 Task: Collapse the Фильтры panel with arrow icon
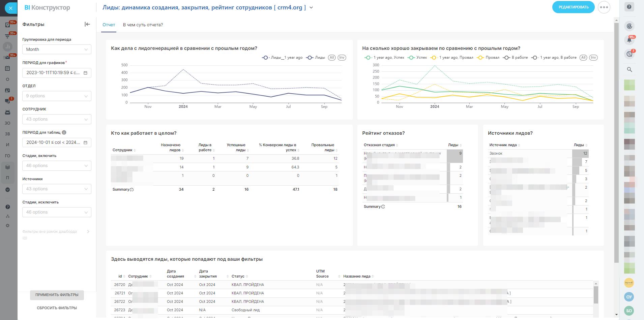coord(87,24)
